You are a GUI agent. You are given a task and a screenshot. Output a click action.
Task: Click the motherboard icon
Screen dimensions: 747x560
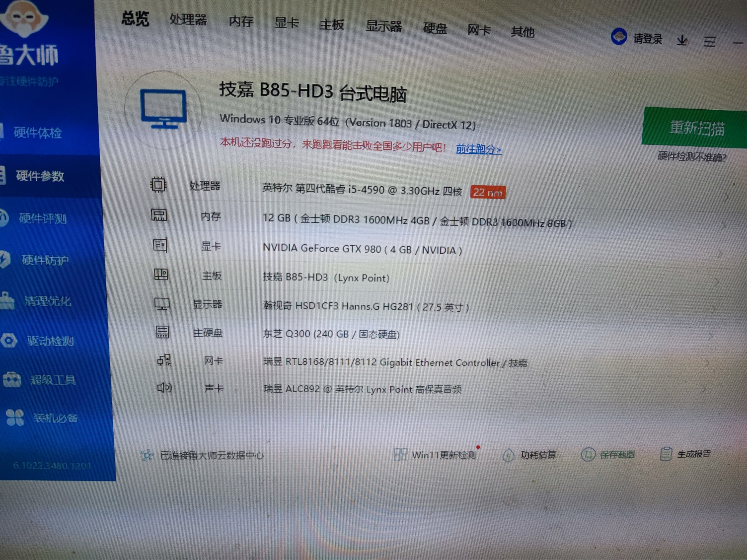(x=161, y=274)
